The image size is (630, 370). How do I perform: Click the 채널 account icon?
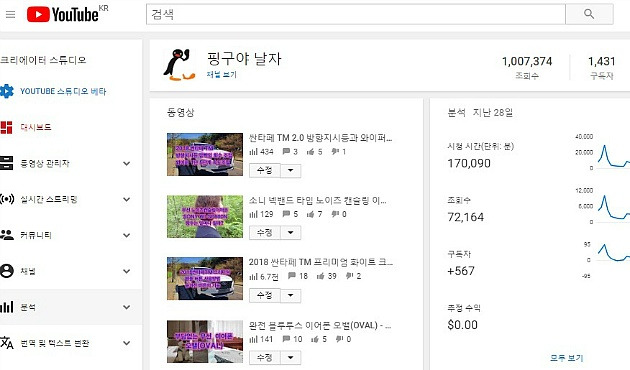point(7,271)
